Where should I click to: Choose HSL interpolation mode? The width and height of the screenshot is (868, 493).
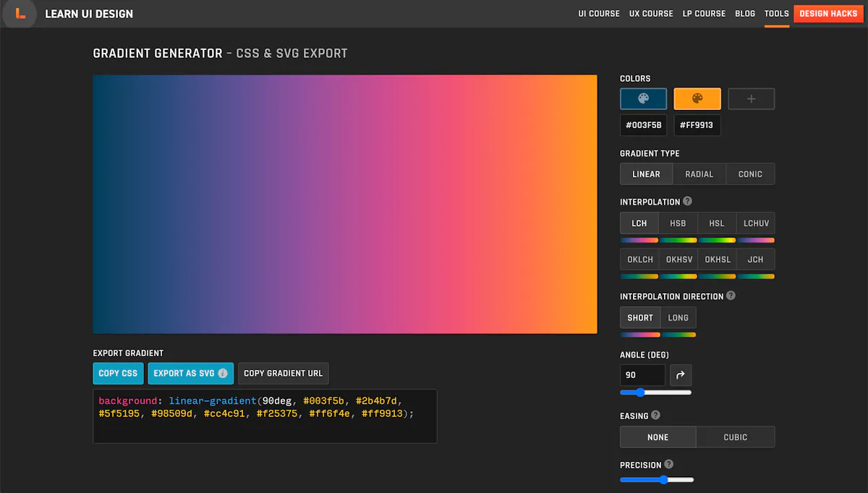click(x=717, y=223)
